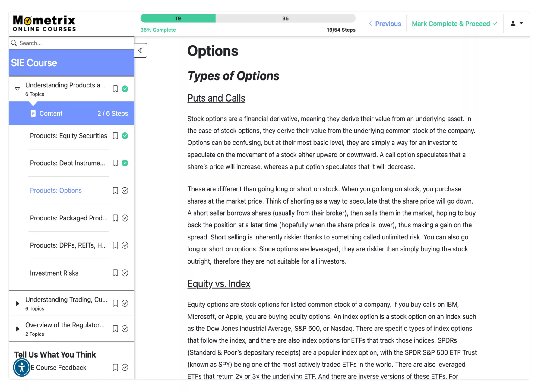Bookmark Products: Equity Securities topic
This screenshot has height=392, width=538.
pos(115,136)
